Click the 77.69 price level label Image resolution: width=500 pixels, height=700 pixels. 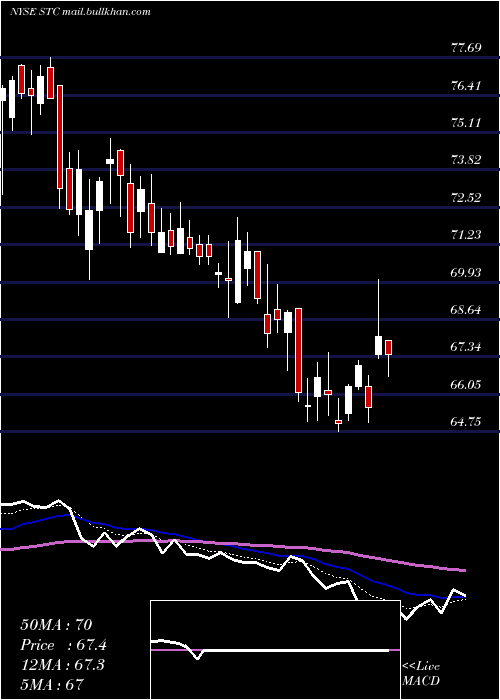tap(466, 48)
